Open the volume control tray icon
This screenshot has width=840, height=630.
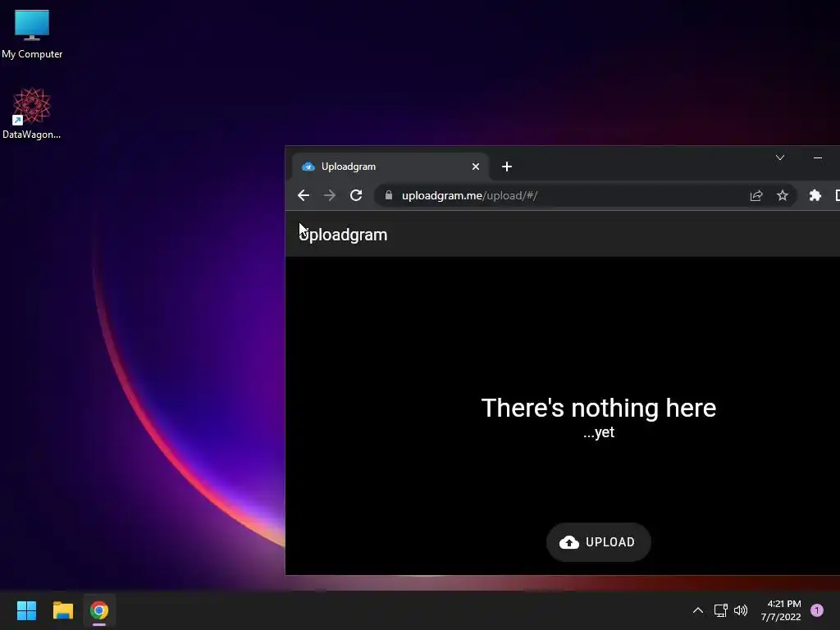point(741,610)
